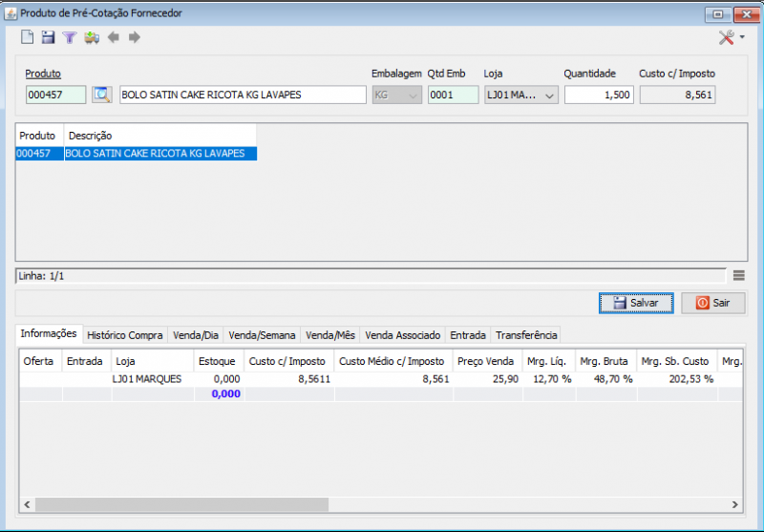Click the Linha: 1/1 status text
Screen dimensions: 764x532
(41, 276)
